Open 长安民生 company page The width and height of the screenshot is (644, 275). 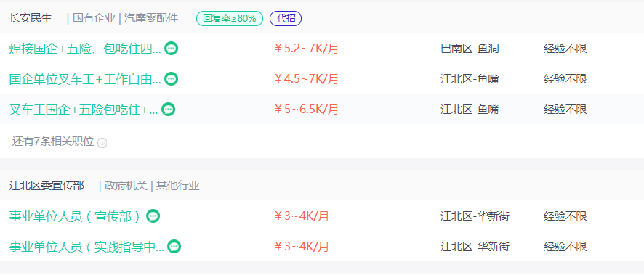click(31, 18)
